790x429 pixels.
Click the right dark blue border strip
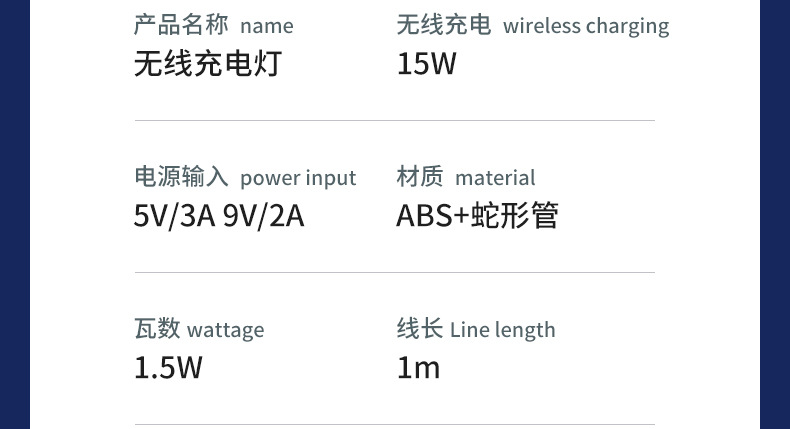point(775,214)
